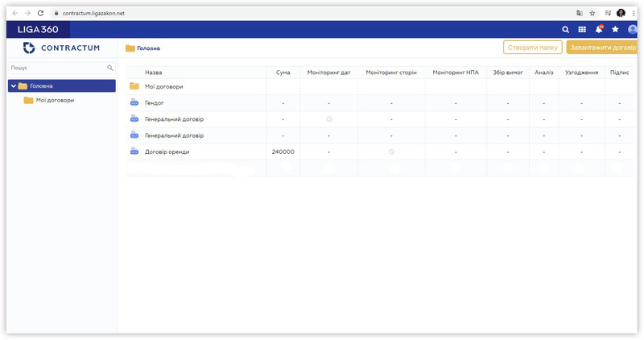Click the Contractum logo in the sidebar
Image resolution: width=644 pixels, height=340 pixels.
click(x=61, y=48)
